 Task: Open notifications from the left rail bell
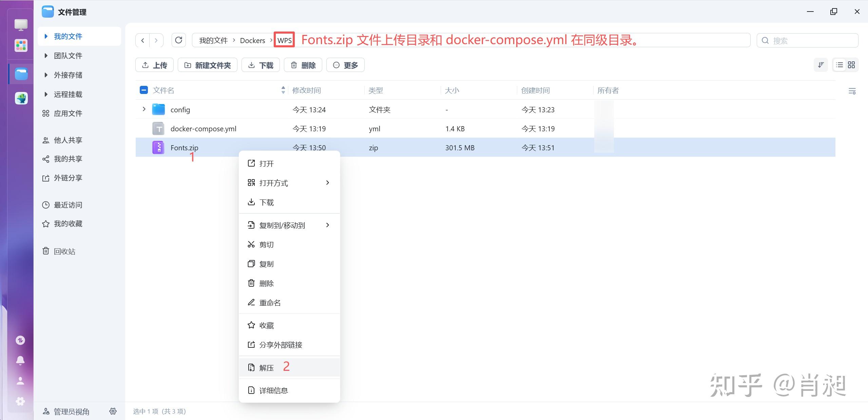(x=20, y=360)
